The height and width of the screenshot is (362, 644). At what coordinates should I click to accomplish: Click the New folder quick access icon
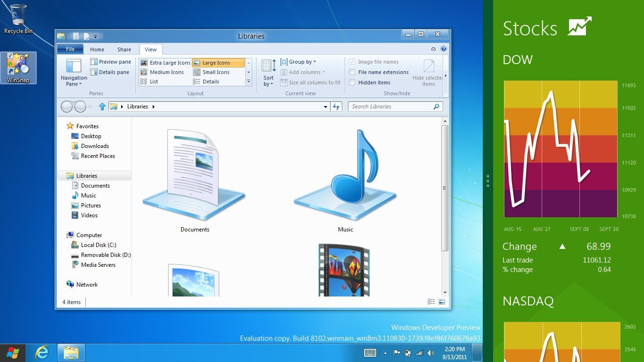(86, 36)
